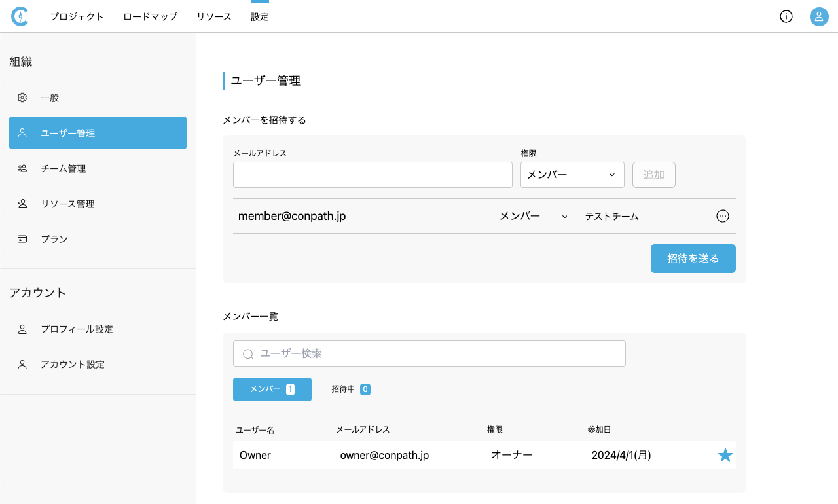Click the メールアドレス input field
This screenshot has width=838, height=504.
373,175
